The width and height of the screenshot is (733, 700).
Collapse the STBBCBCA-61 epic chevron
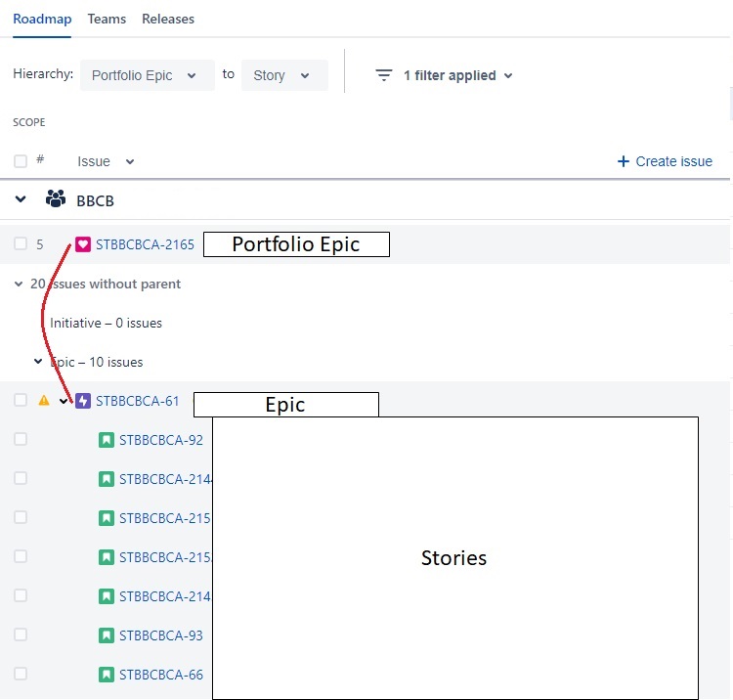coord(64,401)
